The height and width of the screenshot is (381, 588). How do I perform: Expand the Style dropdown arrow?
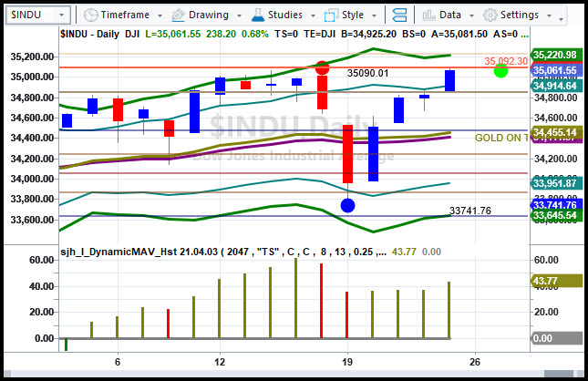tap(374, 15)
